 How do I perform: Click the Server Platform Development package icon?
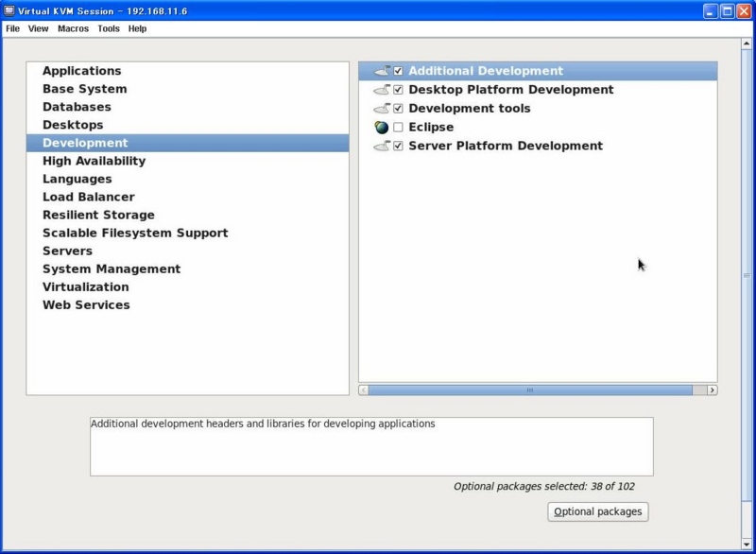(382, 146)
